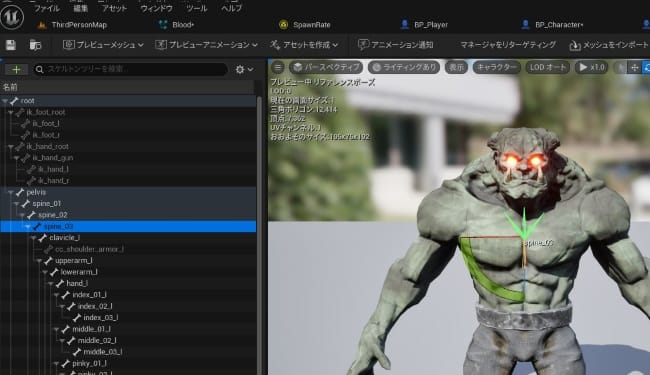
Task: Click the bone icon next to spine_02
Action: coord(32,215)
